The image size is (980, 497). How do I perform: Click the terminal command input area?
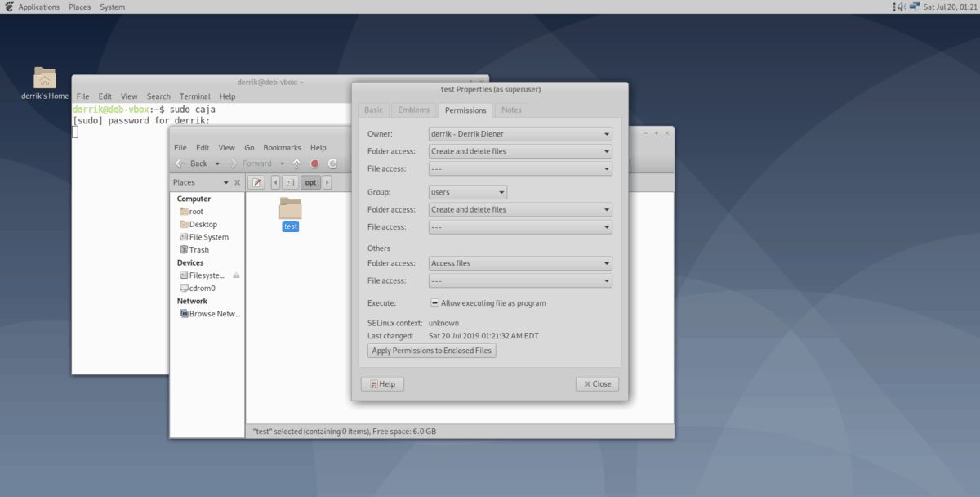coord(75,132)
